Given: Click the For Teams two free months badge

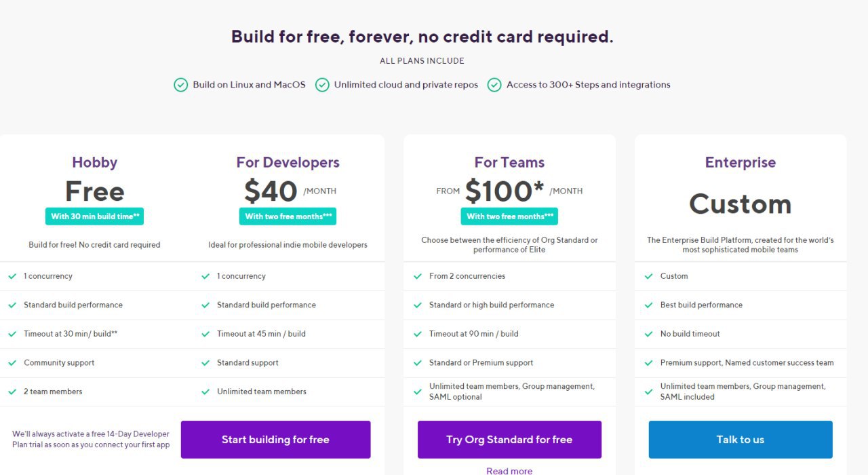Looking at the screenshot, I should pos(509,216).
